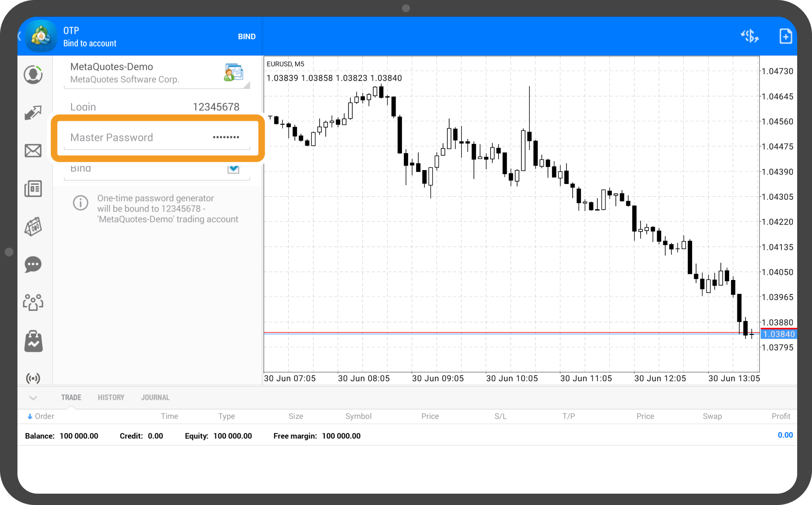812x505 pixels.
Task: Click the new order icon at top right
Action: [x=785, y=36]
